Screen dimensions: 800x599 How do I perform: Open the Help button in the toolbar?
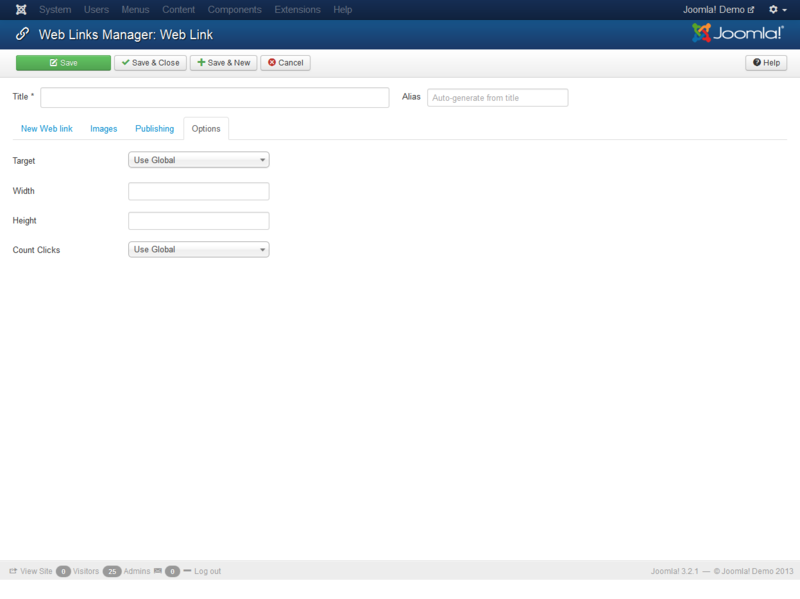point(766,63)
